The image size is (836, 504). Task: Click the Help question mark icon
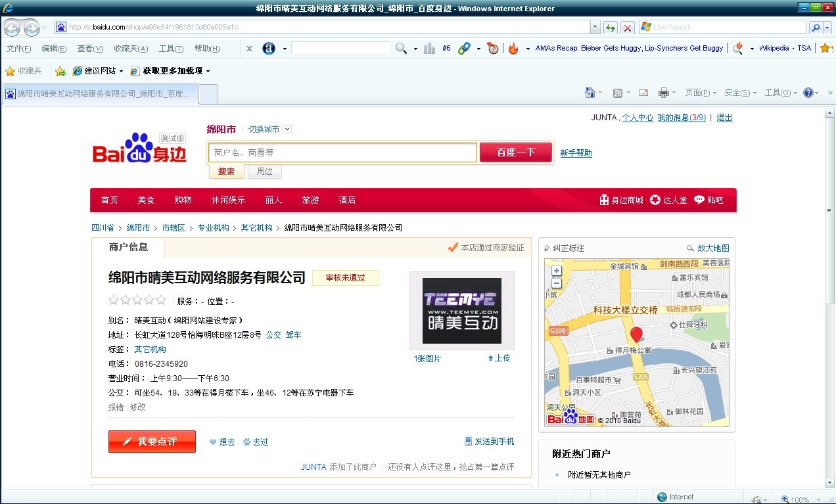pyautogui.click(x=808, y=93)
